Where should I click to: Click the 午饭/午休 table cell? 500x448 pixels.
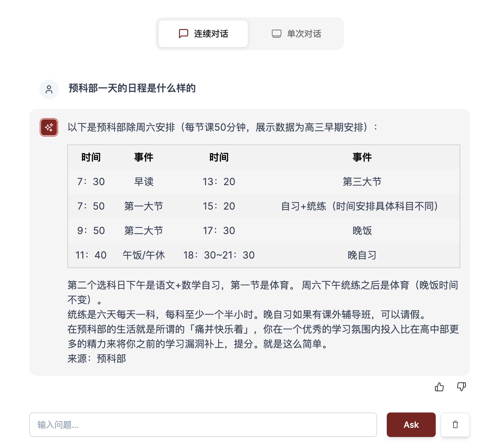[144, 255]
